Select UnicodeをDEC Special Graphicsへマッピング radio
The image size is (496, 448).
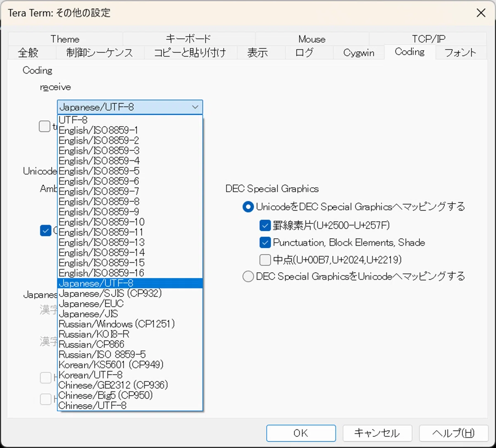point(248,207)
